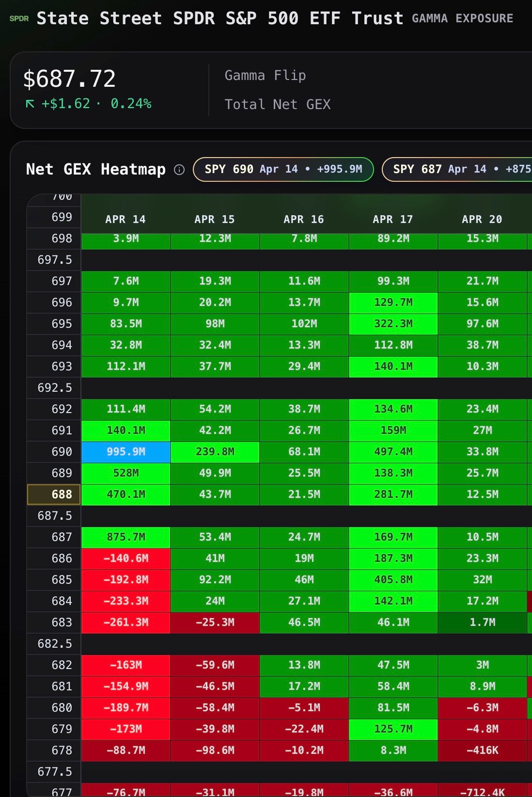Image resolution: width=532 pixels, height=797 pixels.
Task: Click the 875.7M cell at strike 687
Action: 126,537
